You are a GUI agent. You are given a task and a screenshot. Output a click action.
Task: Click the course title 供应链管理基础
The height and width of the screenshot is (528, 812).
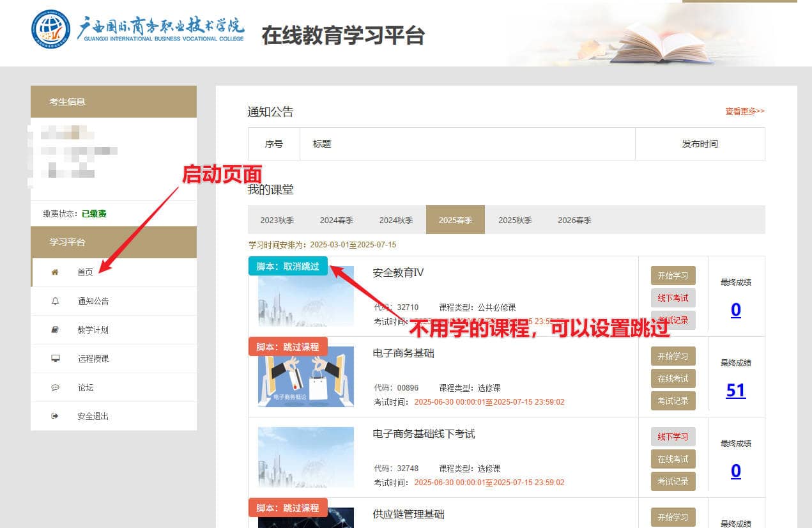pos(409,515)
